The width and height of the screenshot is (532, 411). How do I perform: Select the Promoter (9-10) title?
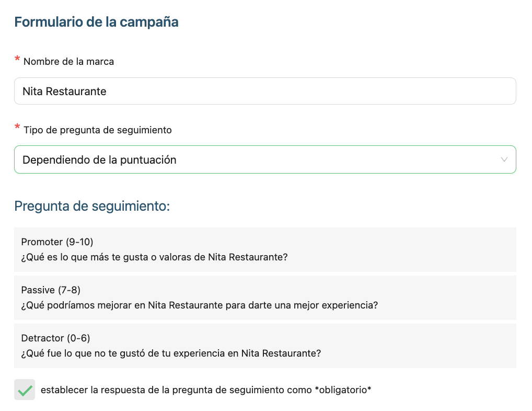click(57, 242)
